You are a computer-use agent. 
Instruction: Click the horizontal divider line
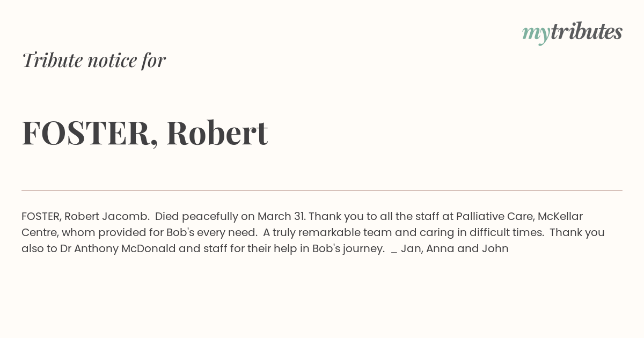[x=322, y=190]
